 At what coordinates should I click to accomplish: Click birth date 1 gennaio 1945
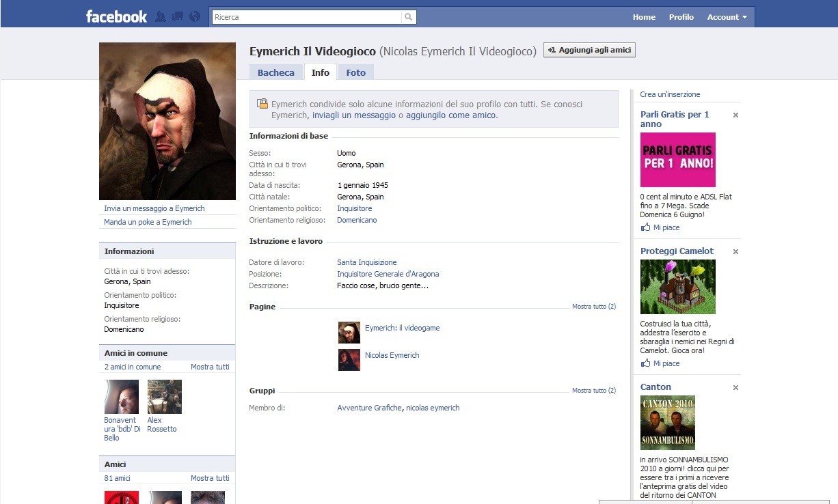point(363,185)
